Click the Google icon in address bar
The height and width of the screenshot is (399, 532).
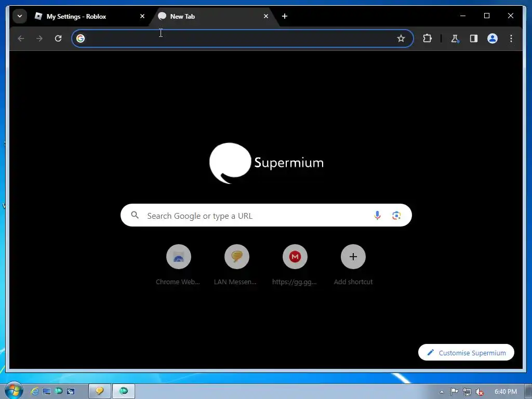[x=81, y=38]
